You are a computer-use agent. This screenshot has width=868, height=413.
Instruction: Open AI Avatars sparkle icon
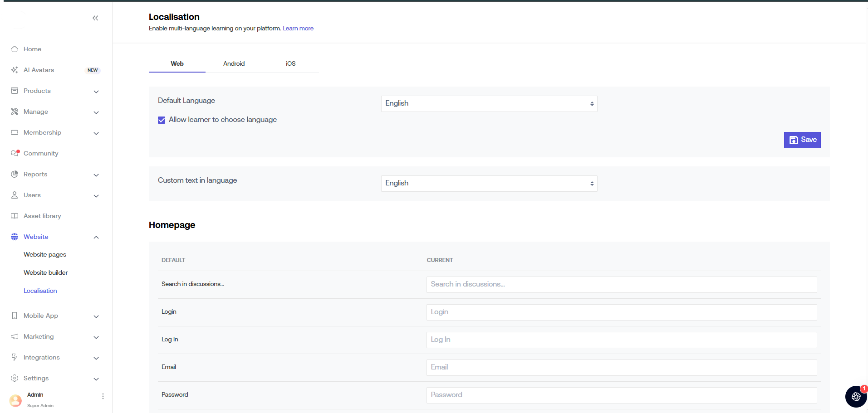[x=15, y=70]
